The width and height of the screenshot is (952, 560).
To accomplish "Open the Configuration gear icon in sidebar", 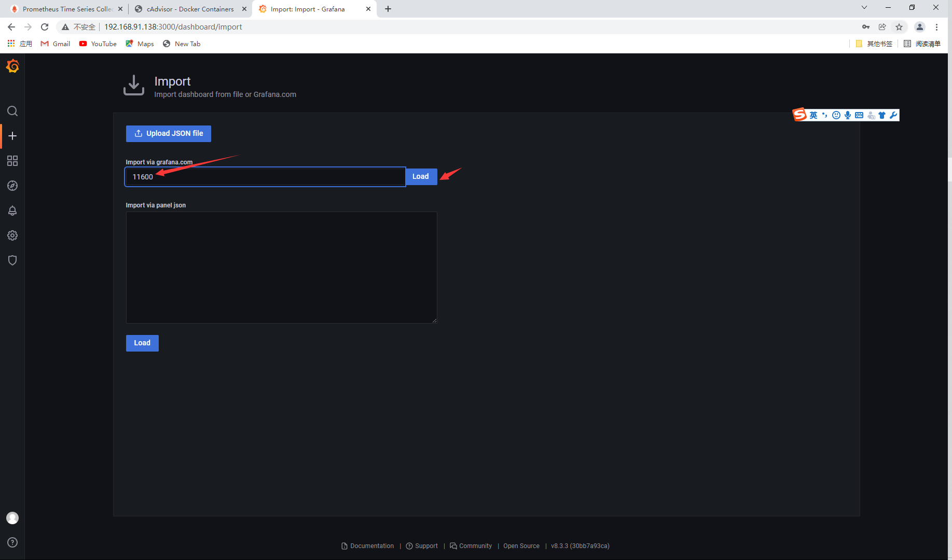I will [x=12, y=235].
